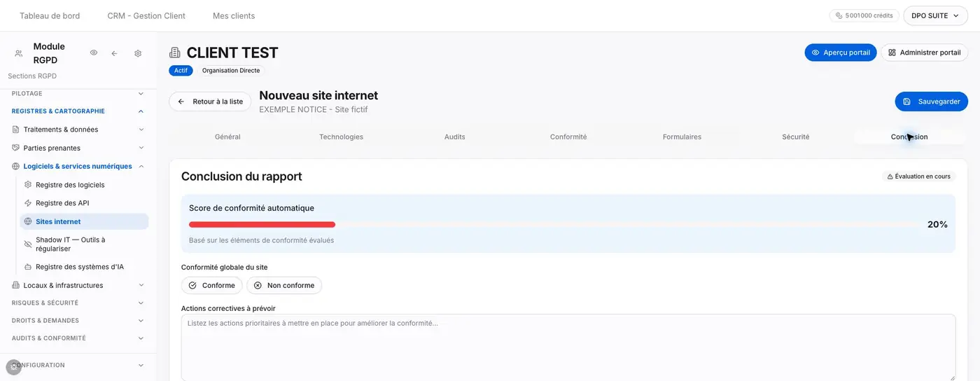Click the users icon next to Module RGPD
The image size is (980, 381).
coord(18,53)
